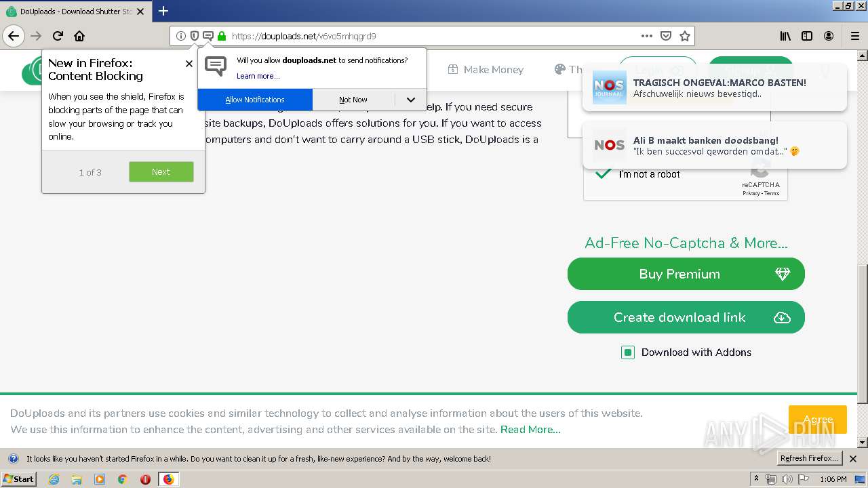Viewport: 868px width, 488px height.
Task: Choose Not Now for notifications
Action: 353,100
